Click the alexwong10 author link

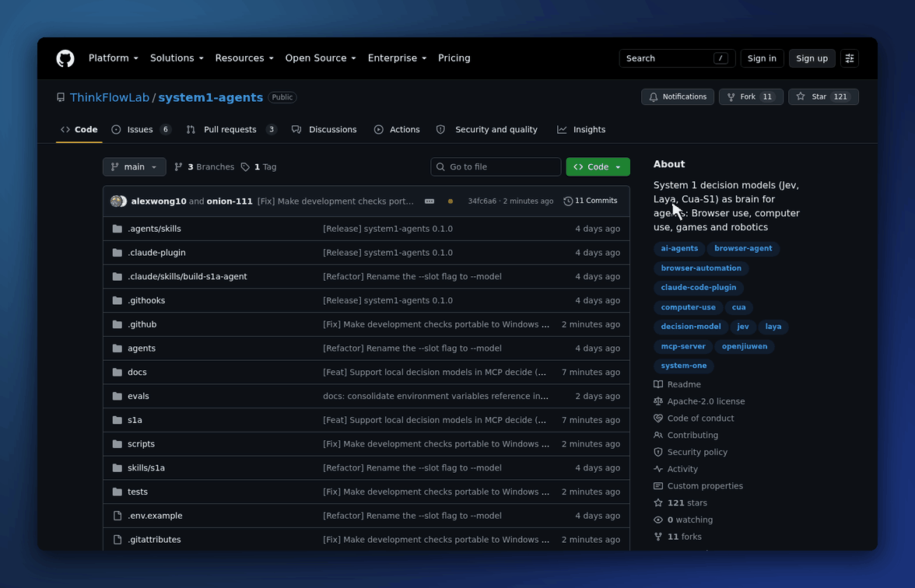pos(159,201)
